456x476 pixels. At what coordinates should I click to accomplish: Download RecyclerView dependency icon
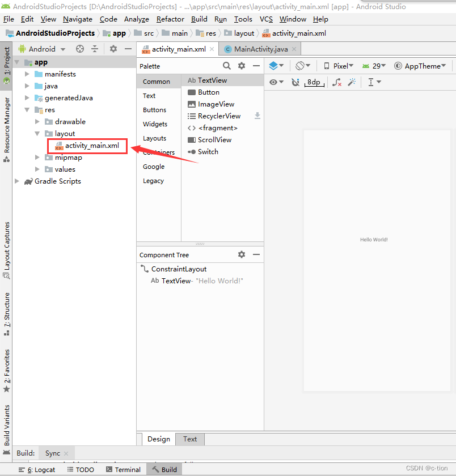coord(257,116)
